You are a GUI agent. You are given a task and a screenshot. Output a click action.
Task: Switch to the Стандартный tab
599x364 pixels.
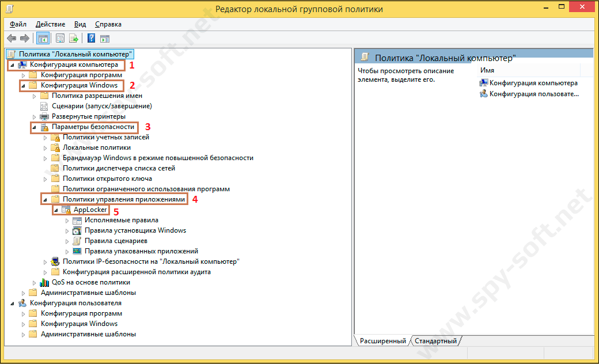436,341
